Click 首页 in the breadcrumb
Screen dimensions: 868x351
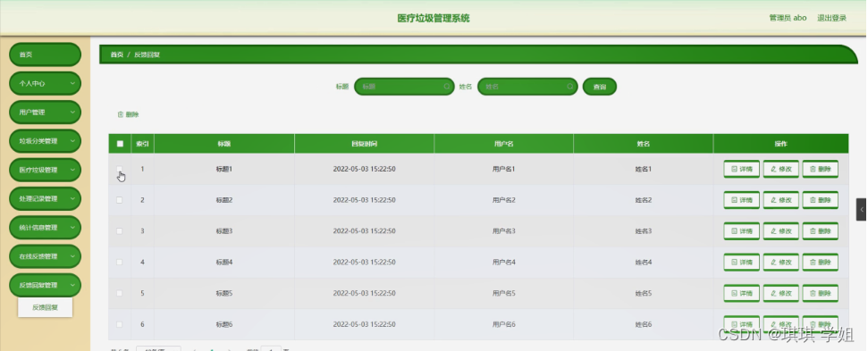(x=117, y=54)
